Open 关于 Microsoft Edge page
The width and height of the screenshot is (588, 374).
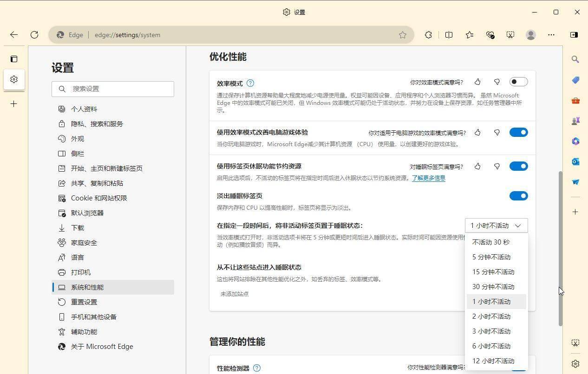pos(113,347)
